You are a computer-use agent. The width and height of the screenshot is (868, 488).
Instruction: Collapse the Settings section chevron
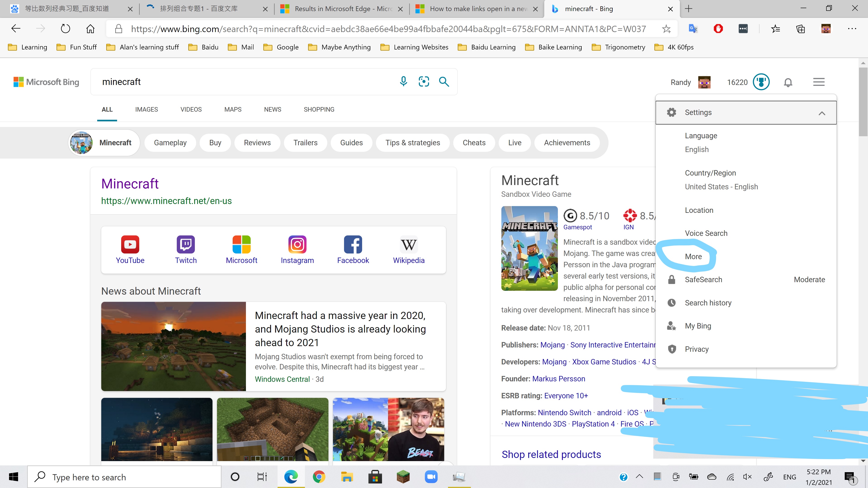(x=822, y=113)
